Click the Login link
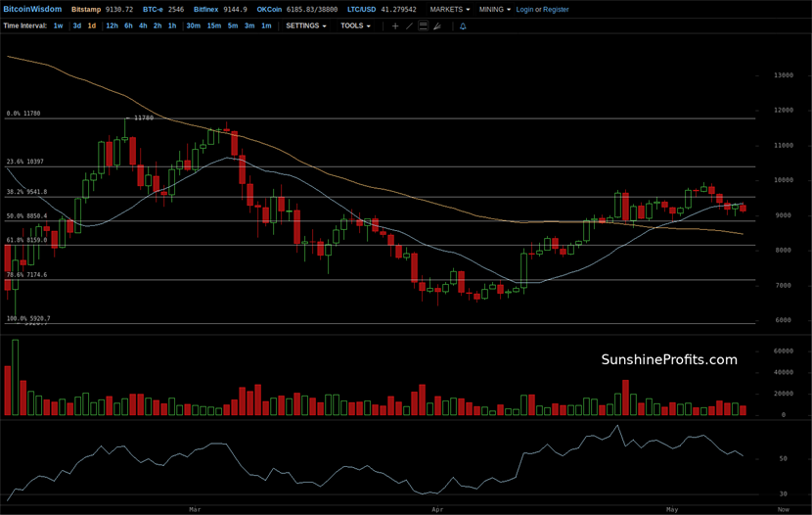Image resolution: width=812 pixels, height=515 pixels. pos(524,9)
